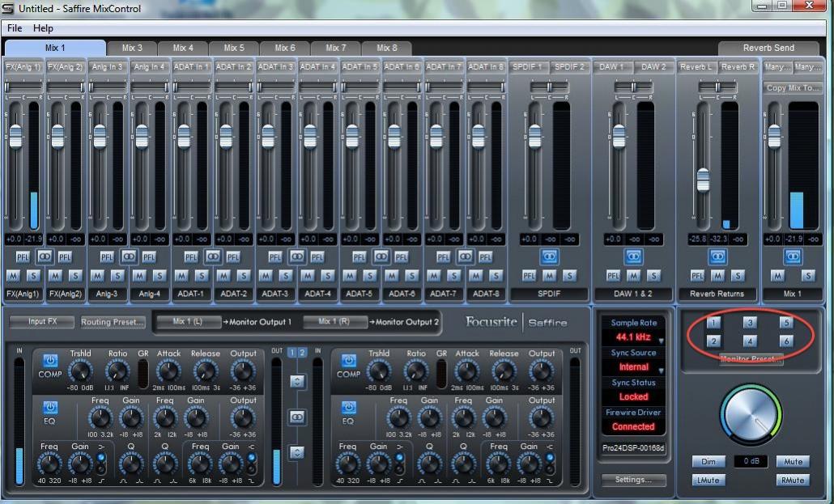Open the FX(Anlg 1) input source selector
Screen dimensions: 834x504
pos(23,67)
